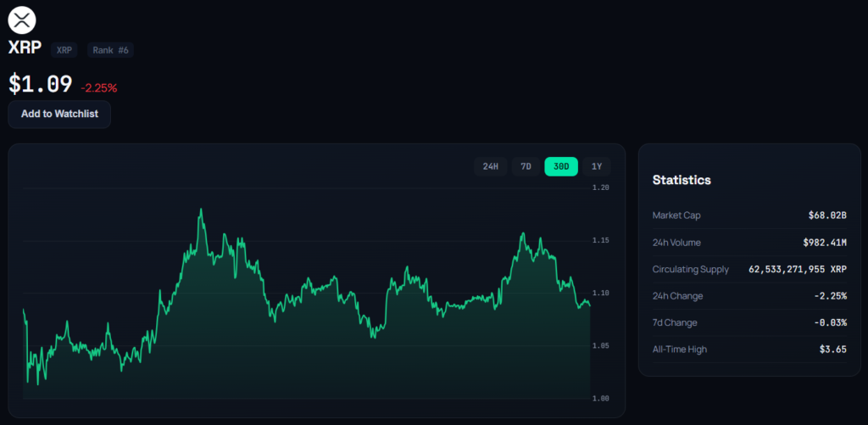Click the 24h Volume value $982.41M
The width and height of the screenshot is (868, 425).
tap(825, 242)
